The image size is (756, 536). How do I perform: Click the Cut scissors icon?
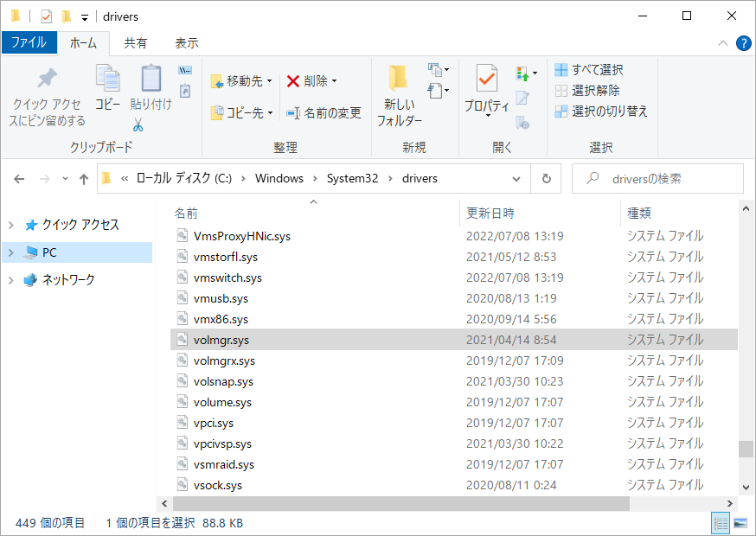(x=138, y=124)
